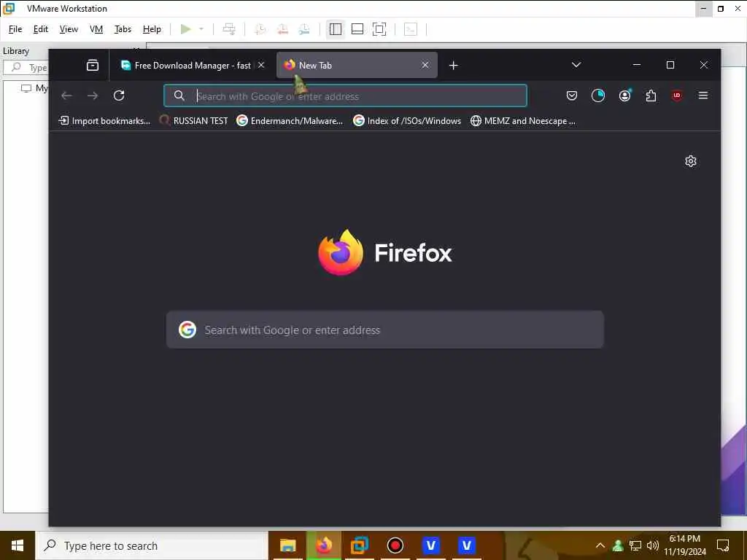747x560 pixels.
Task: Click Windows taskbar search box
Action: click(x=152, y=545)
